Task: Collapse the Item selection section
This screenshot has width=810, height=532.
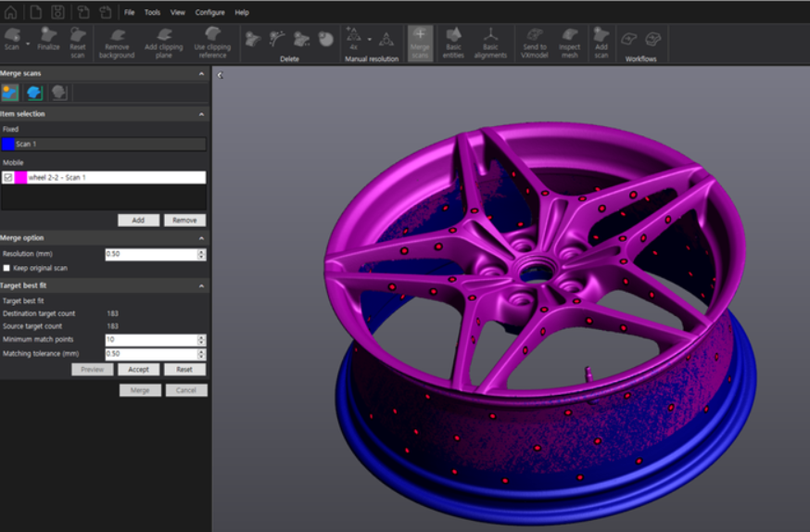Action: [x=202, y=114]
